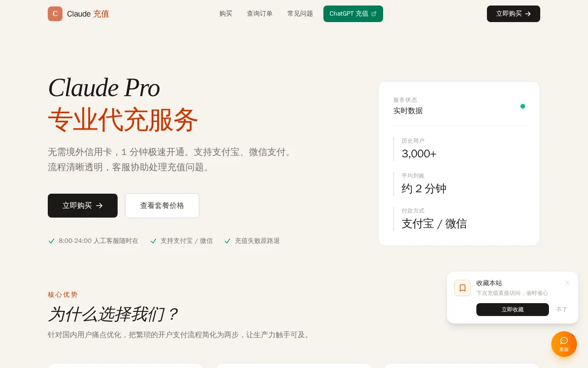Click the bookmark icon in 收藏本站 popup
This screenshot has width=588, height=368.
pyautogui.click(x=463, y=288)
